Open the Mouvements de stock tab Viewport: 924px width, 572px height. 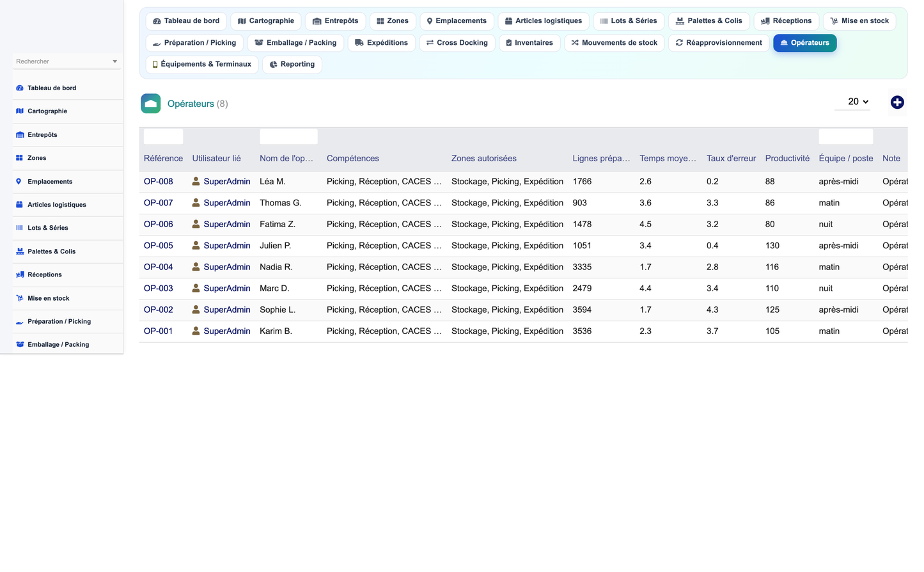(615, 43)
